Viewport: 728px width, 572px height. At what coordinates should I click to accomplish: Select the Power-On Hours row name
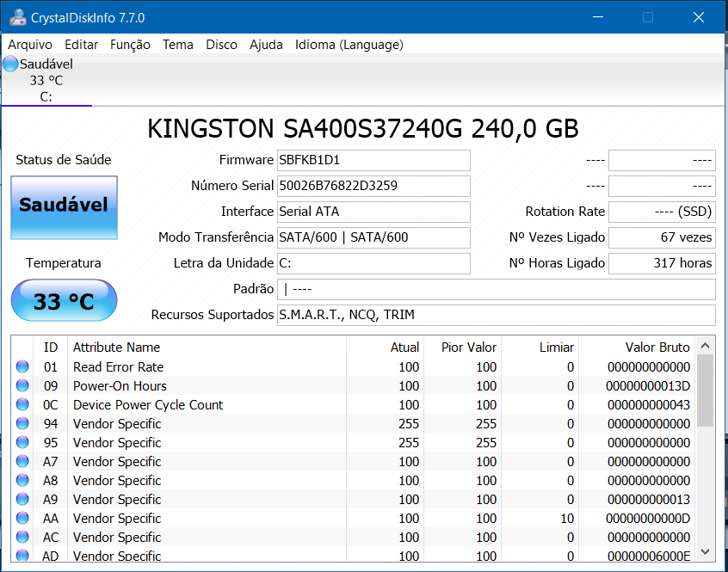(120, 386)
